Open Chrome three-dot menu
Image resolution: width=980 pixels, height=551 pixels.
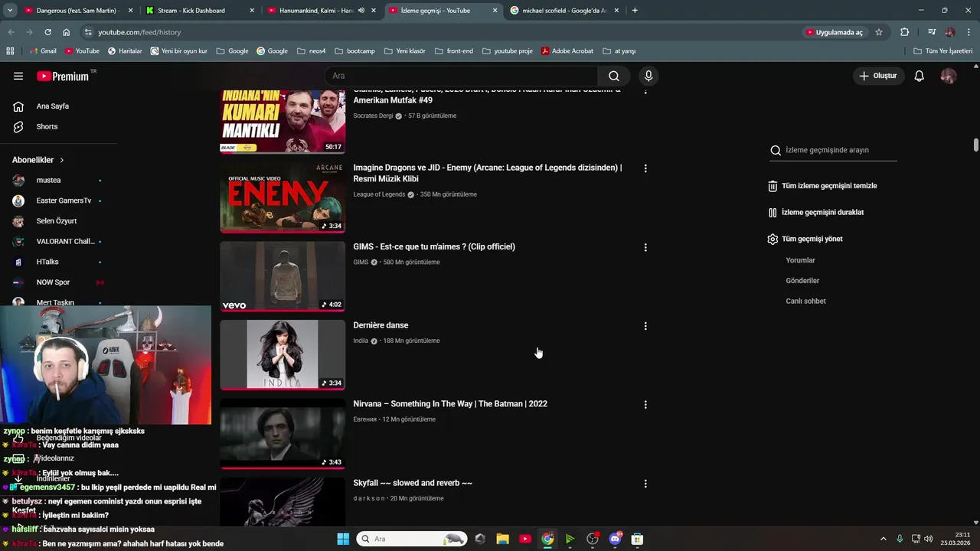point(969,32)
